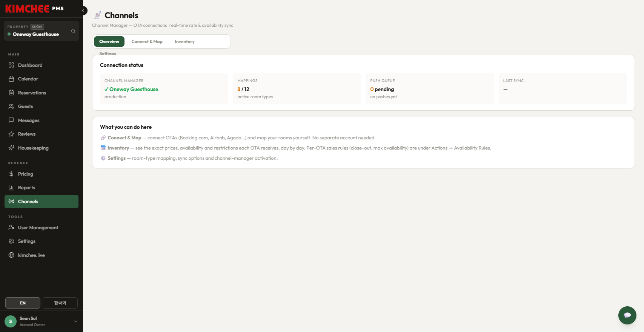Screen dimensions: 644x332
Task: Click the Channels page title
Action: tap(121, 15)
